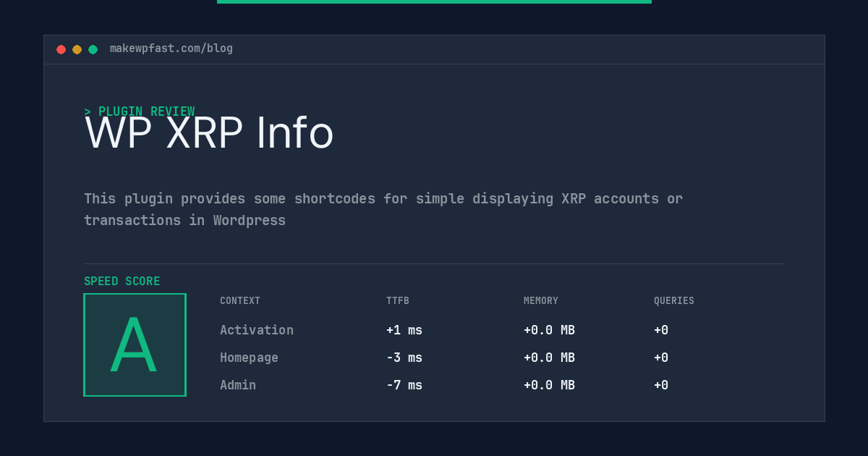Click Activation row memory '+0.0 MB'

550,330
